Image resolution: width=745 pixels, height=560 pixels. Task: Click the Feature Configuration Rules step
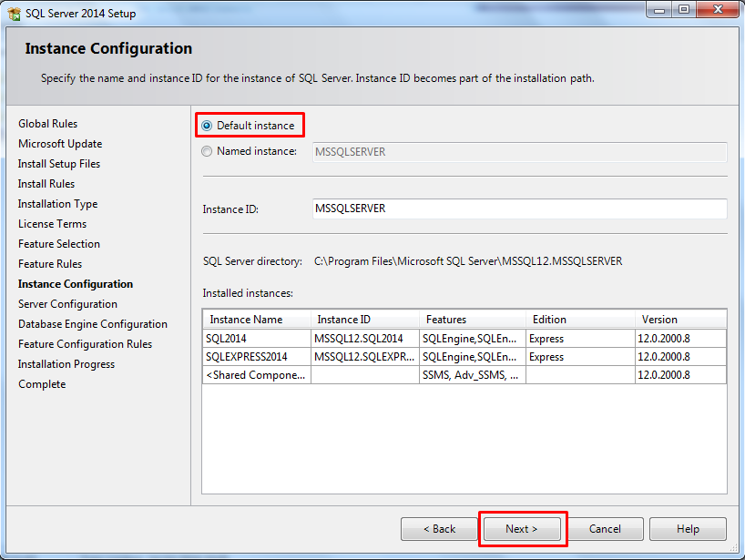(x=85, y=344)
